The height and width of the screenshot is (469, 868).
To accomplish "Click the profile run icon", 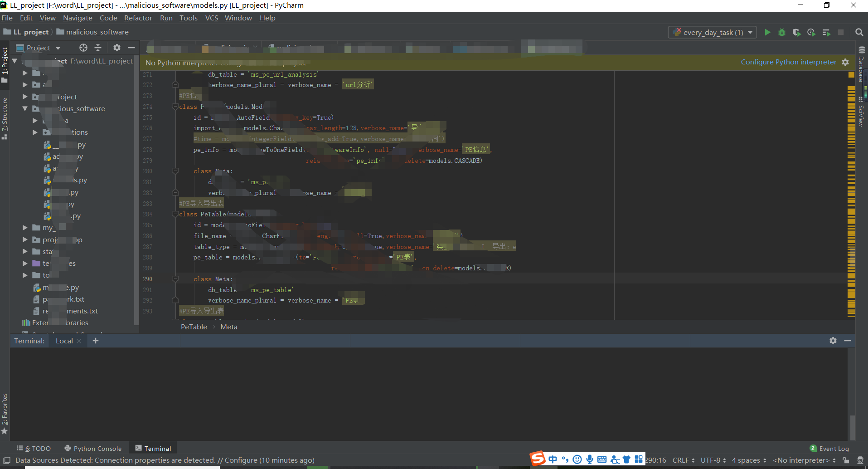I will (811, 32).
